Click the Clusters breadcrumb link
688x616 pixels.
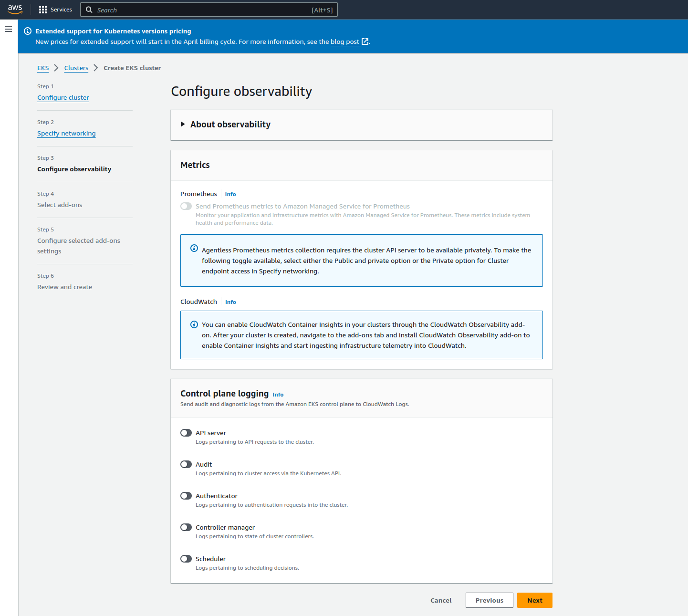76,68
